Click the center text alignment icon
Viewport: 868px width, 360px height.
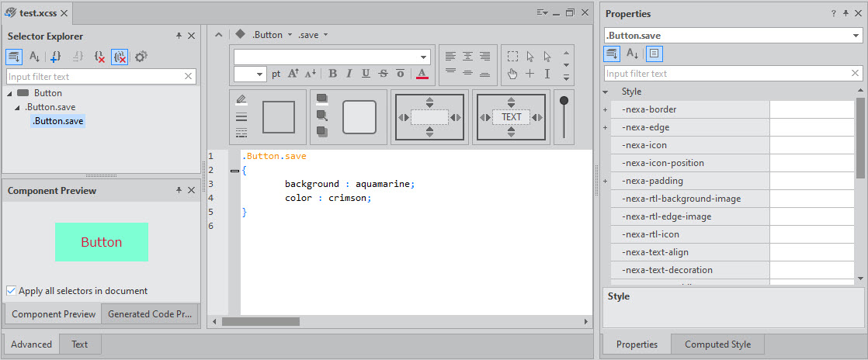click(467, 57)
